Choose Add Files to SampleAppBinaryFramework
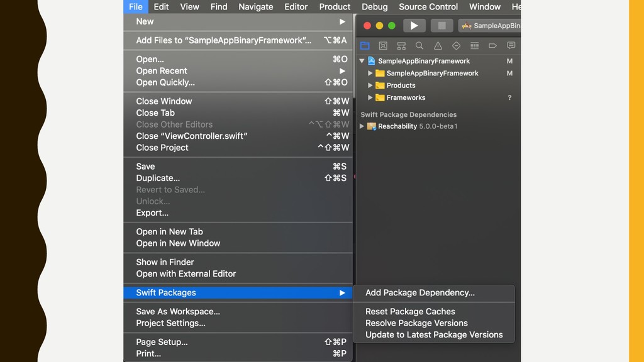 (x=238, y=40)
